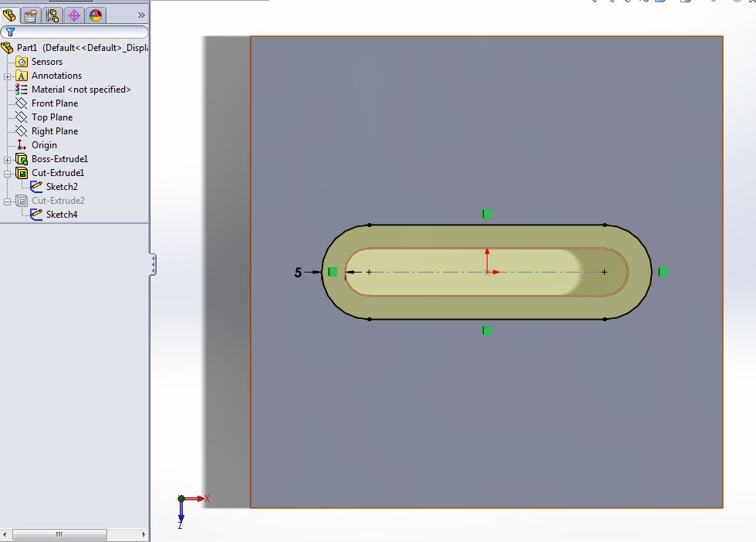Click the filter funnel icon

11,32
